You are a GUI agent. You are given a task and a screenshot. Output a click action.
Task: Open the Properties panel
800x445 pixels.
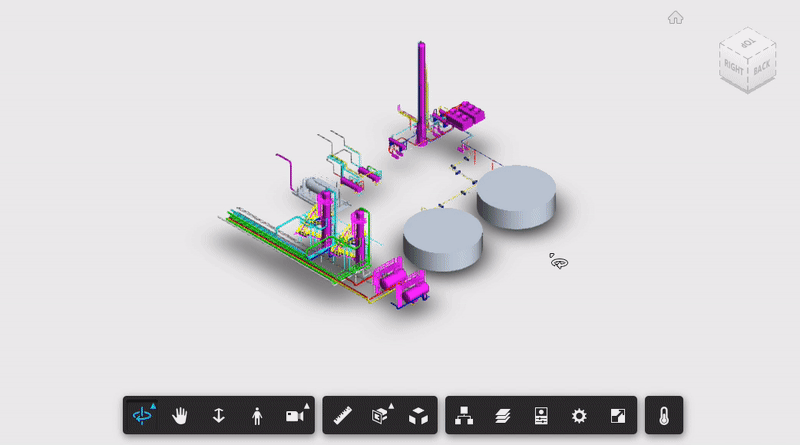tap(541, 416)
